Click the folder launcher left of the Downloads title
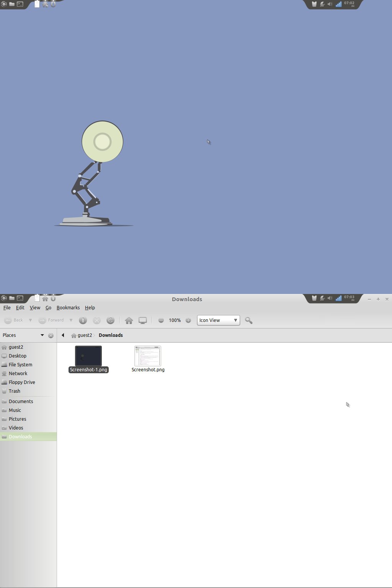 click(x=12, y=298)
